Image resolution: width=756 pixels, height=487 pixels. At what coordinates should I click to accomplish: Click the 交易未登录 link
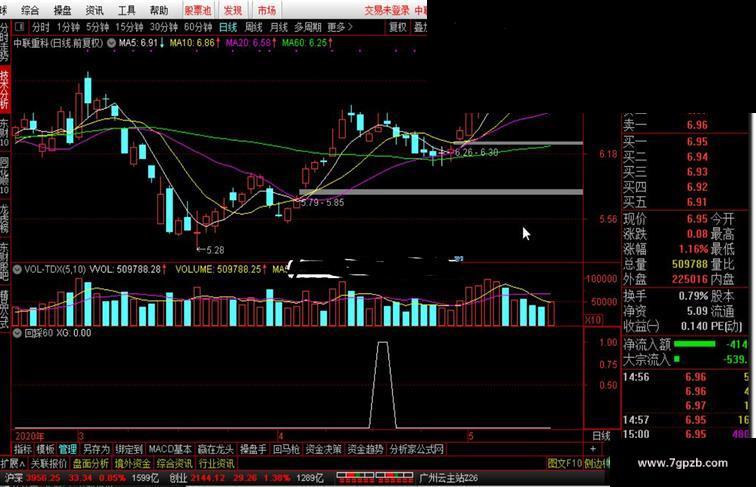point(387,10)
